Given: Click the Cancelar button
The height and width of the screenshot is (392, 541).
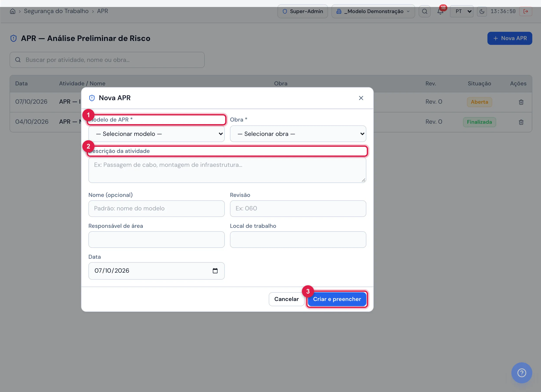Looking at the screenshot, I should [286, 299].
